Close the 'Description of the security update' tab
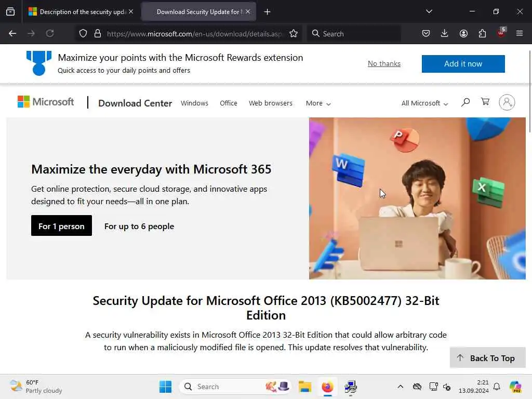Image resolution: width=532 pixels, height=399 pixels. pyautogui.click(x=131, y=11)
